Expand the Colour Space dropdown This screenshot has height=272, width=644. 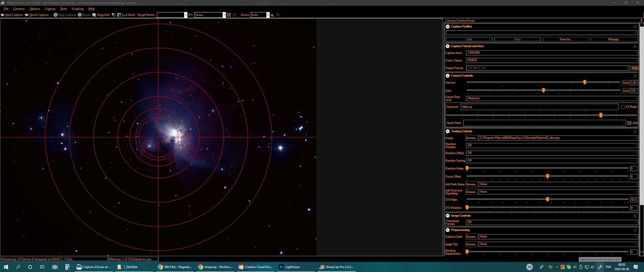click(551, 60)
